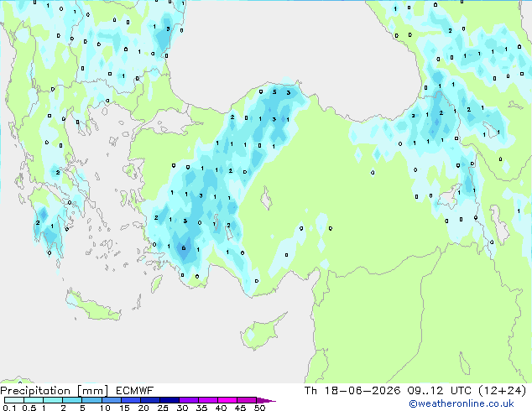Click the 40–45 mm magenta legend swatch
This screenshot has height=411, width=532.
point(227,400)
